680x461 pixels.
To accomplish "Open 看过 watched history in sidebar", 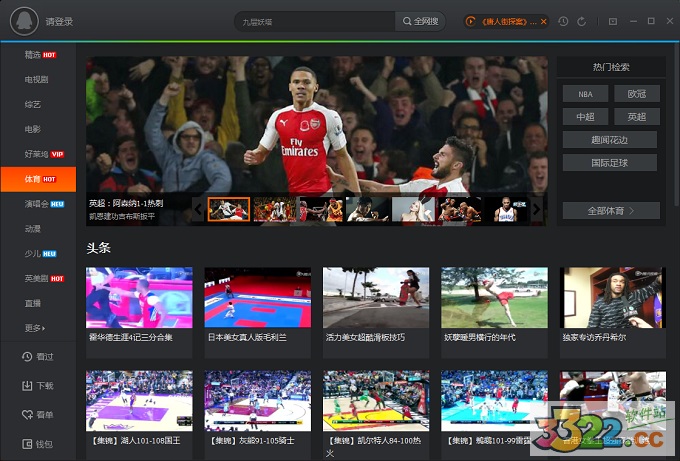I will pyautogui.click(x=38, y=357).
